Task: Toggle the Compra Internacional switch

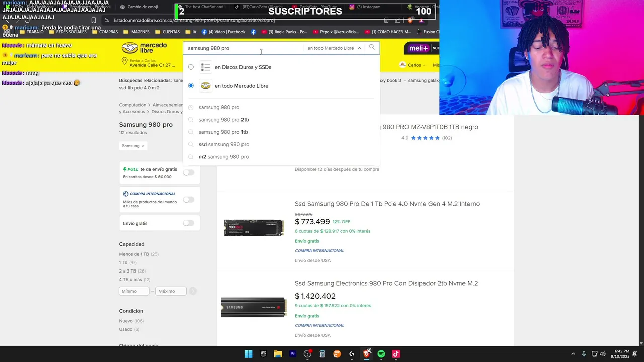Action: click(188, 199)
